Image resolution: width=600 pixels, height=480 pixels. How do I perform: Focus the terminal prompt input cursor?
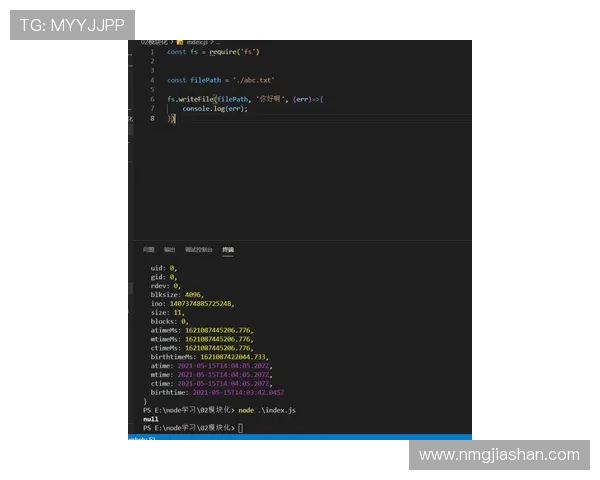point(241,428)
